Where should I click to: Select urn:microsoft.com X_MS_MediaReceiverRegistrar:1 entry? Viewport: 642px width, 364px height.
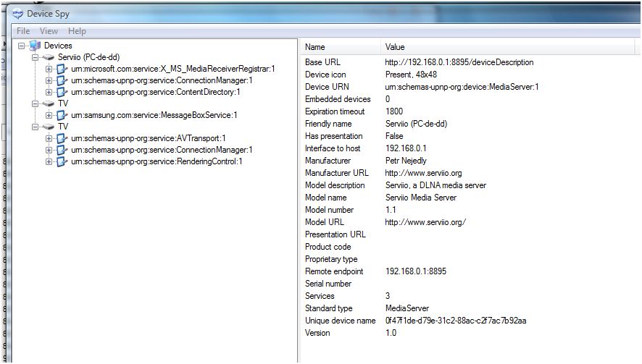pyautogui.click(x=172, y=69)
